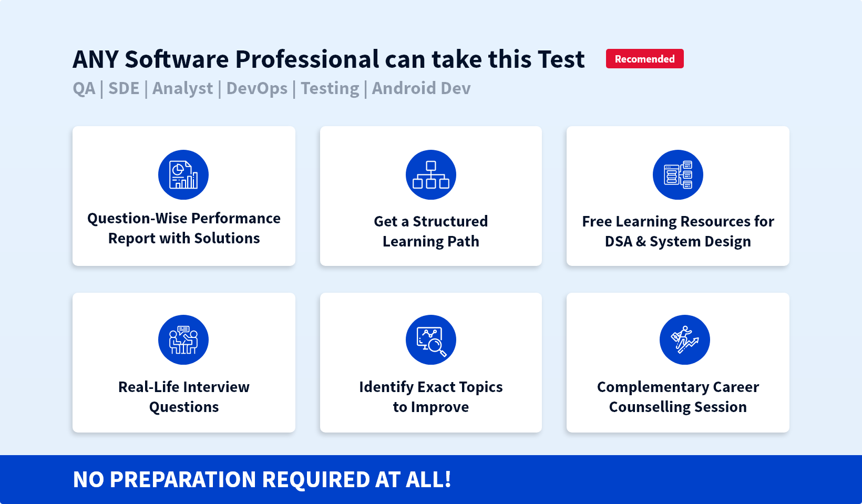The height and width of the screenshot is (504, 862).
Task: Click the performance report chart icon
Action: (183, 175)
